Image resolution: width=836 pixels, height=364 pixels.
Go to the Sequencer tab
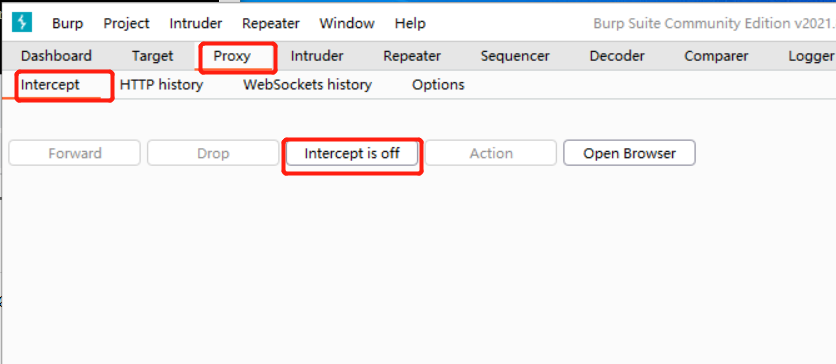pos(515,56)
